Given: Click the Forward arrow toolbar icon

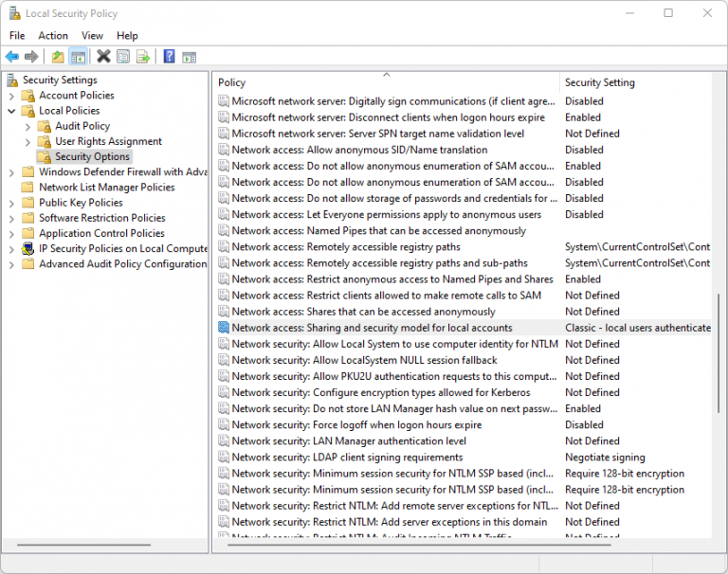Looking at the screenshot, I should click(31, 57).
